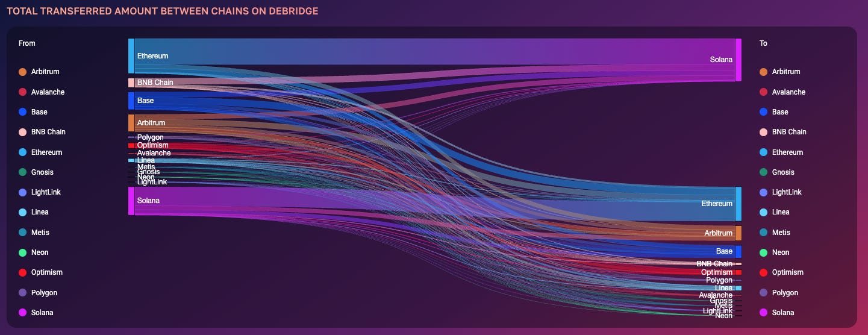Viewport: 868px width, 335px height.
Task: Toggle BNB Chain in the From legend
Action: coord(42,132)
